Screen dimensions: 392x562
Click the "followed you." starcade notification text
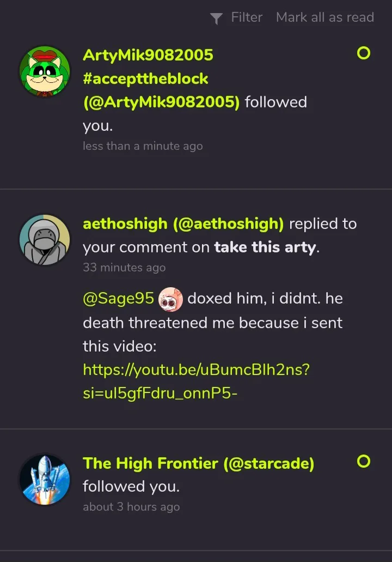[131, 486]
